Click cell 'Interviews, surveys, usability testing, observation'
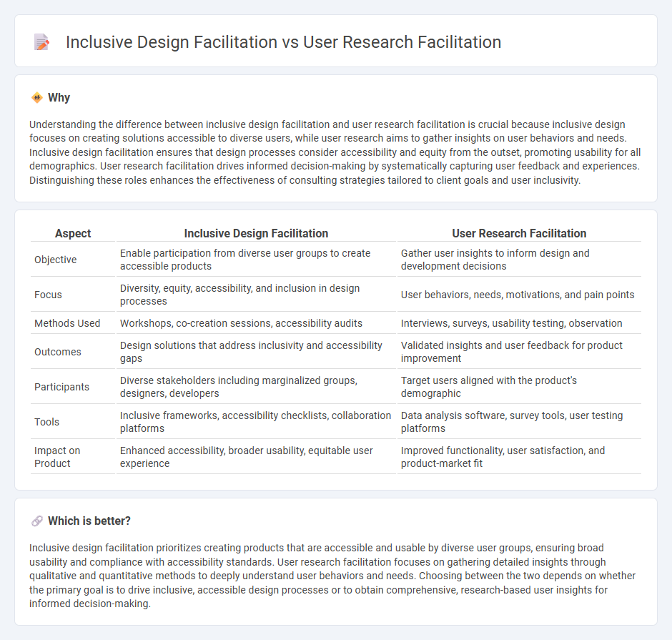The height and width of the screenshot is (640, 672). [519, 323]
